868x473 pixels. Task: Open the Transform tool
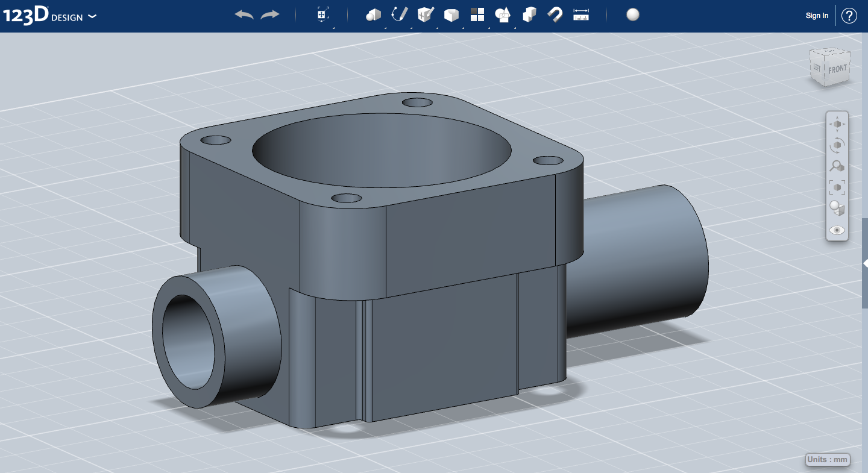pyautogui.click(x=323, y=15)
